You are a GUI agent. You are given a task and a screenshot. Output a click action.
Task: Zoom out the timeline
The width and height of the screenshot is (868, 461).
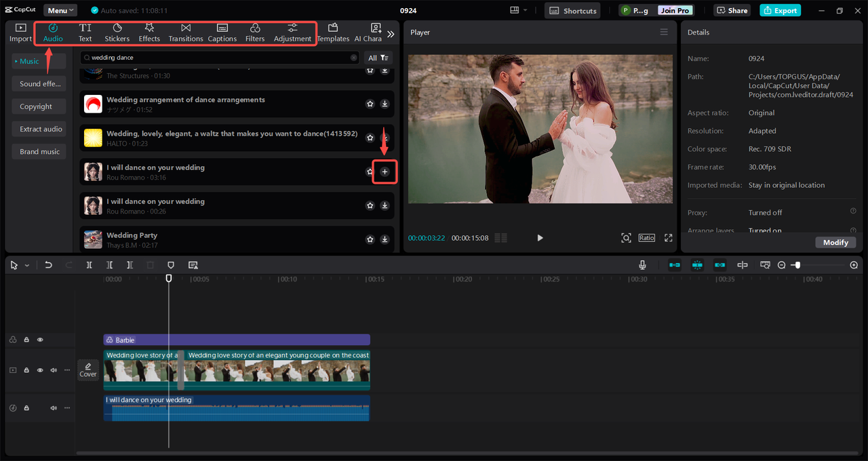click(782, 265)
